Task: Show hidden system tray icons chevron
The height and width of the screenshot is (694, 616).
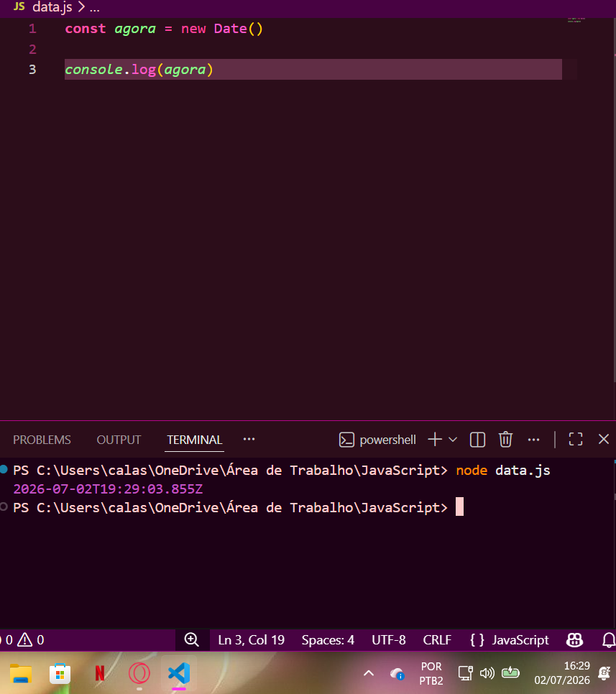Action: tap(369, 674)
